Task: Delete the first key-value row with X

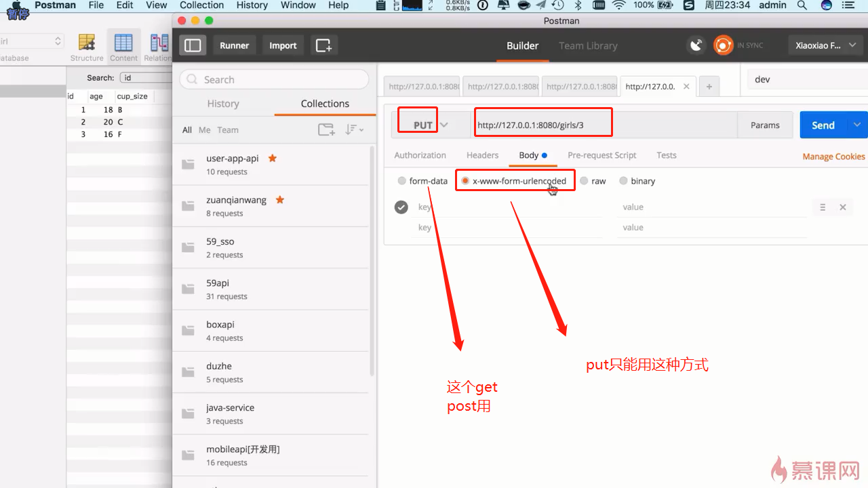Action: pyautogui.click(x=843, y=207)
